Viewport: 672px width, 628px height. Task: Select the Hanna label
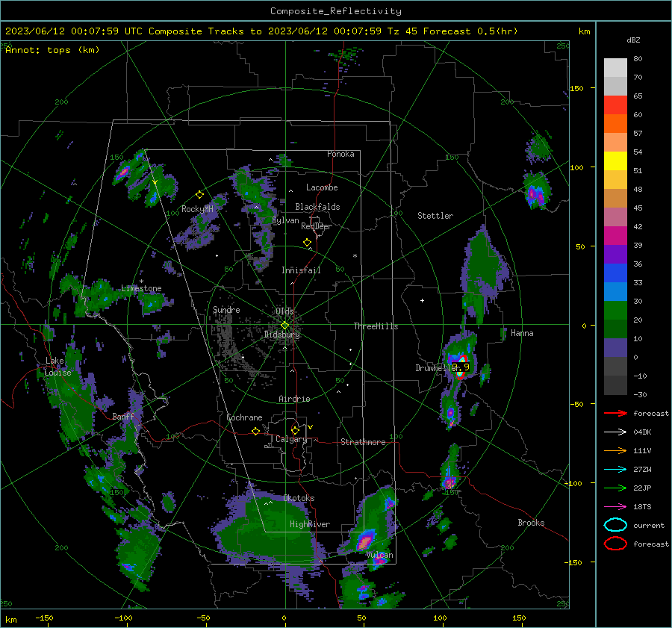point(522,333)
